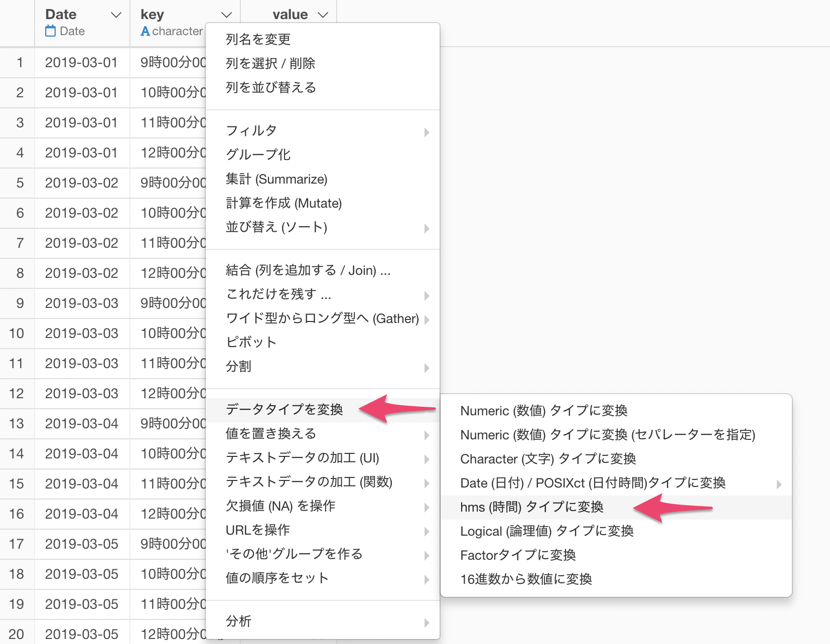Expand the これだけを残す submenu
This screenshot has width=830, height=644.
tap(323, 294)
